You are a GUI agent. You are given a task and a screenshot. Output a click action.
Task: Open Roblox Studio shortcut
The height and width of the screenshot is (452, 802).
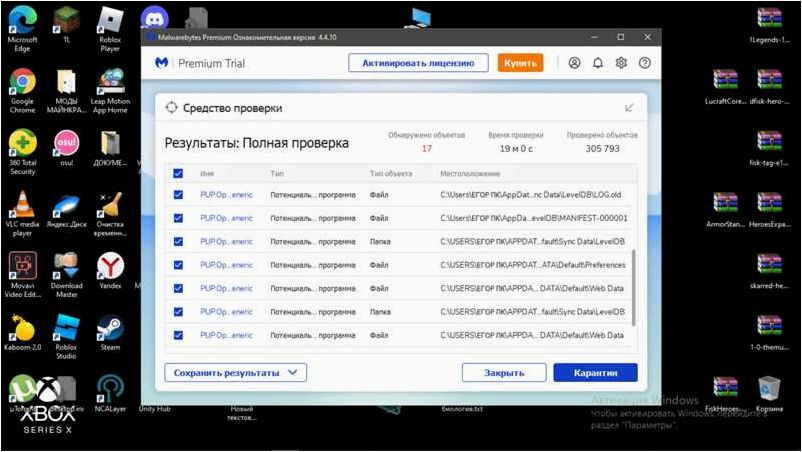point(66,336)
